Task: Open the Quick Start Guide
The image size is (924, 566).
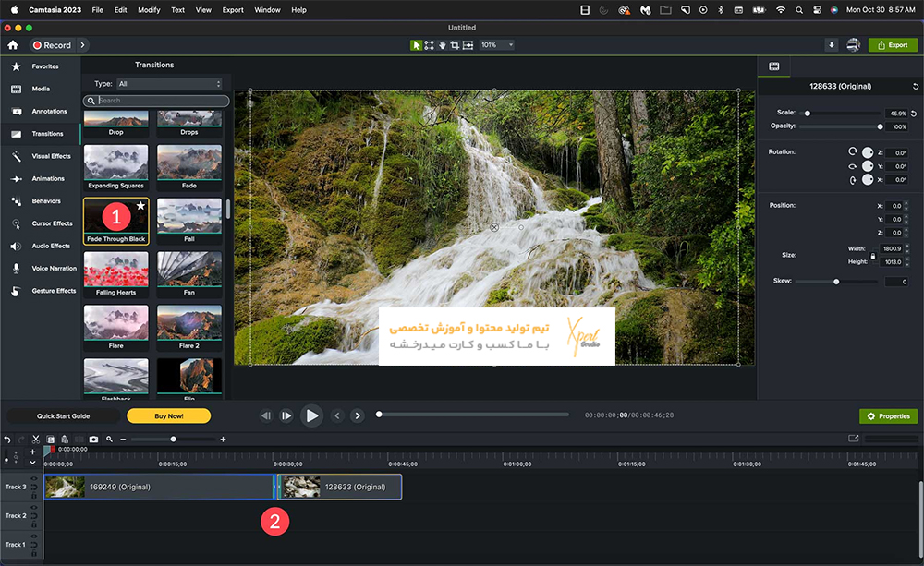Action: click(x=63, y=416)
